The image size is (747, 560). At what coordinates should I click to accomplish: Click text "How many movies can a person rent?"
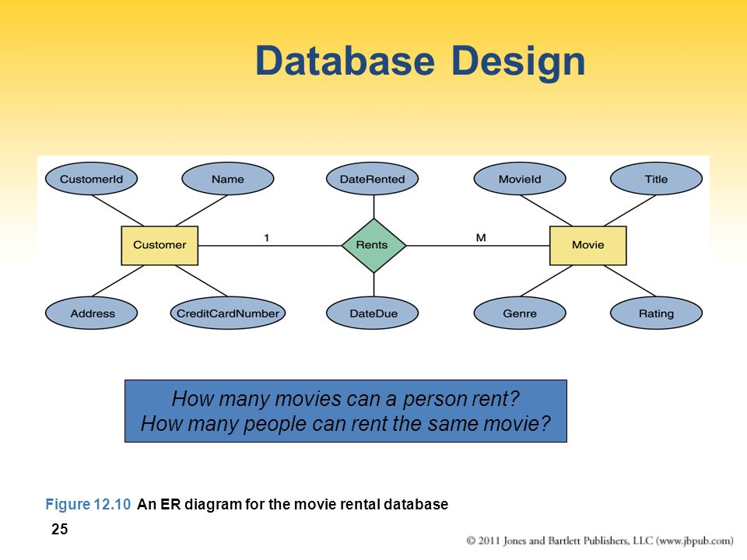click(345, 398)
